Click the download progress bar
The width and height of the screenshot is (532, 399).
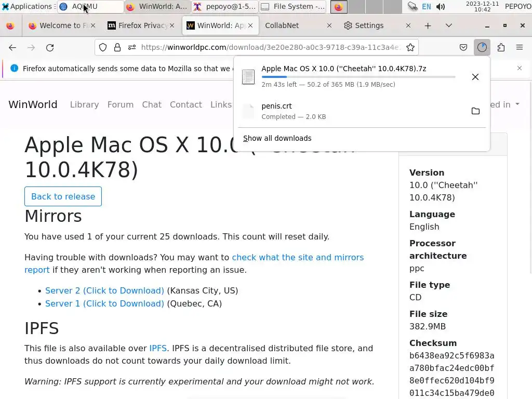(358, 77)
